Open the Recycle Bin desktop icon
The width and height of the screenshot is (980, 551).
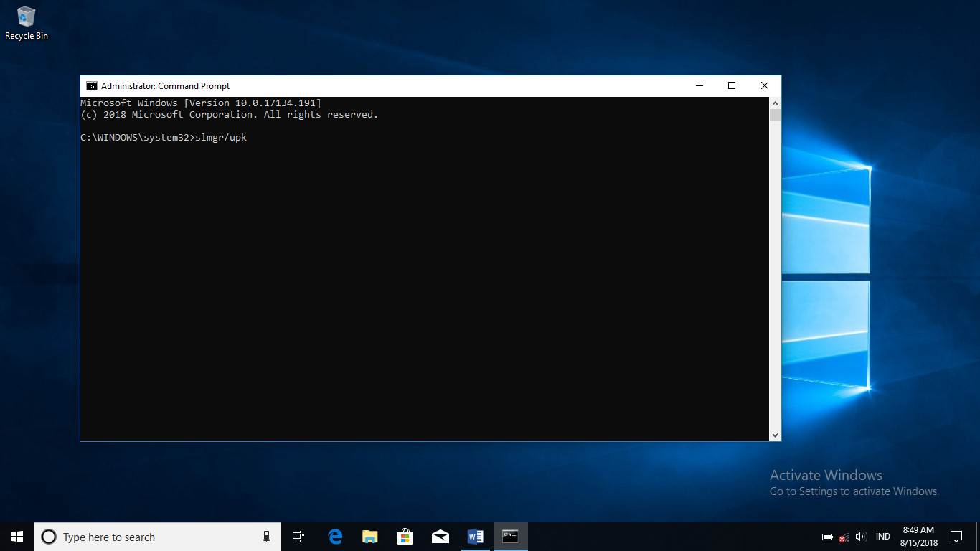[x=27, y=23]
